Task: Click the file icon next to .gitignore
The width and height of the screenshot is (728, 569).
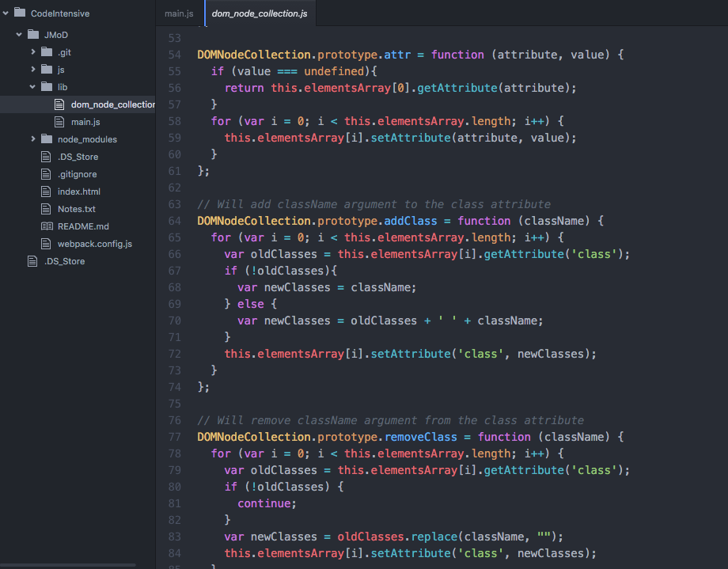Action: 46,174
